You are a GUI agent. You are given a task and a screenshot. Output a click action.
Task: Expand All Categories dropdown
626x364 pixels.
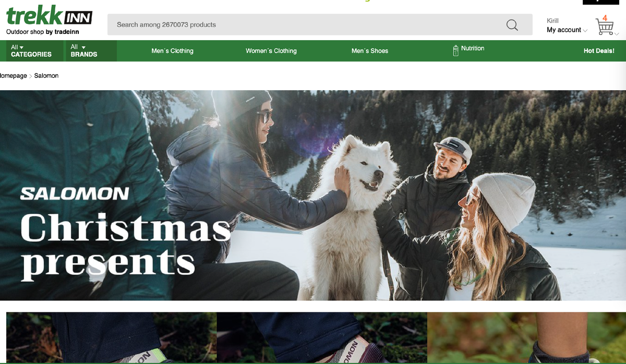[x=31, y=51]
